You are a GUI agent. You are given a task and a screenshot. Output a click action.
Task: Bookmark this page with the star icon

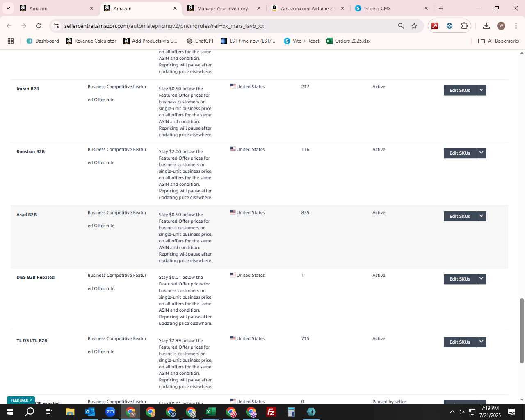pyautogui.click(x=414, y=26)
